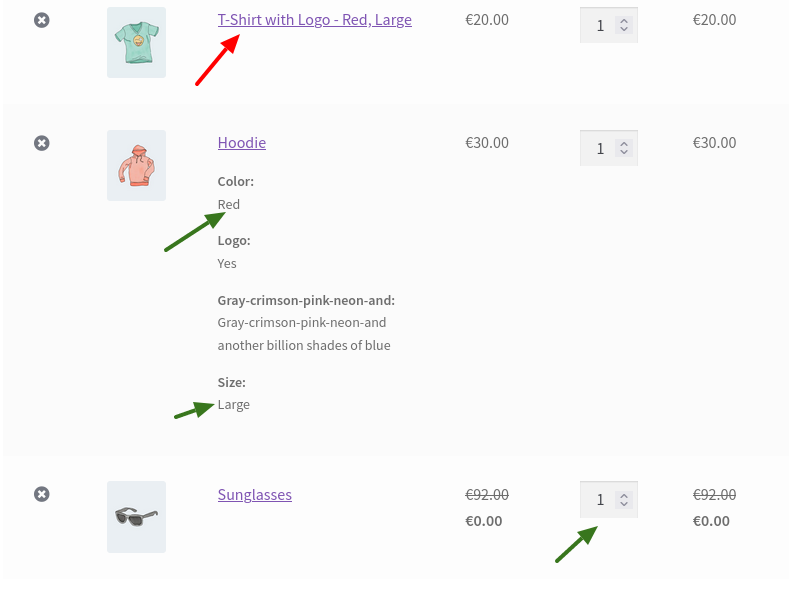Image resolution: width=799 pixels, height=589 pixels.
Task: Remove T-Shirt with Logo from cart
Action: coord(42,20)
